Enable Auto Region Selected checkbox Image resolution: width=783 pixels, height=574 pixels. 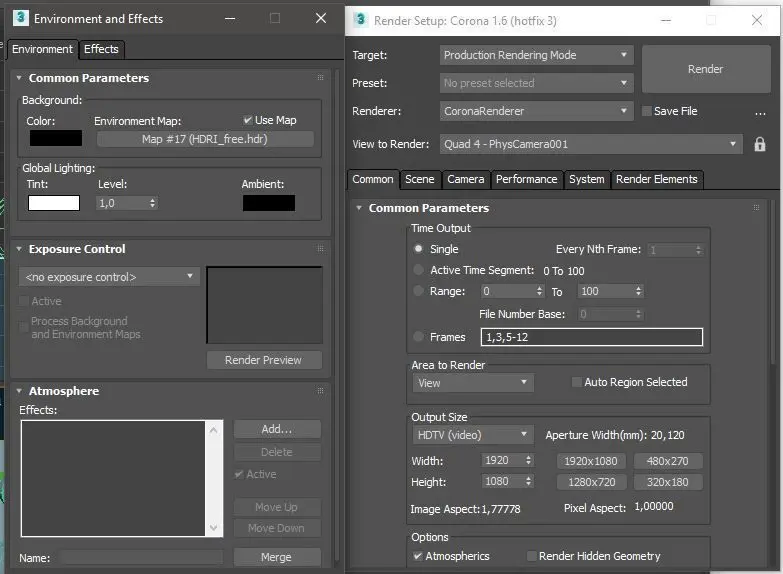(x=576, y=382)
